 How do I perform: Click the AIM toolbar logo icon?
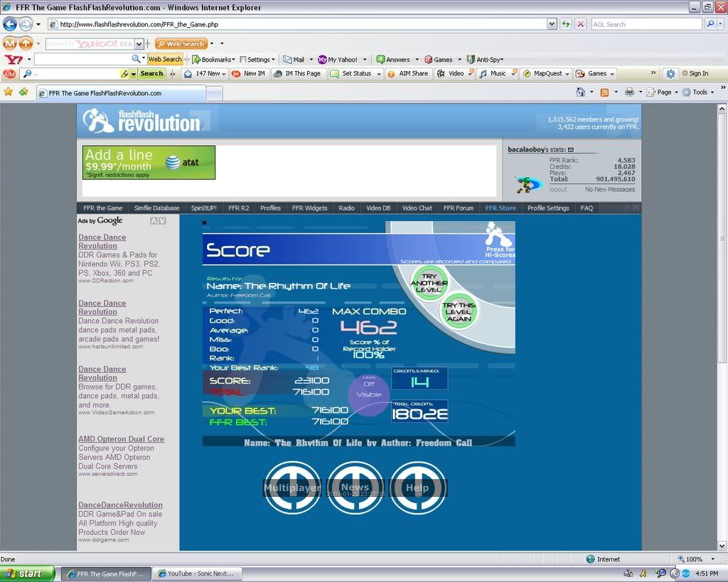click(9, 73)
